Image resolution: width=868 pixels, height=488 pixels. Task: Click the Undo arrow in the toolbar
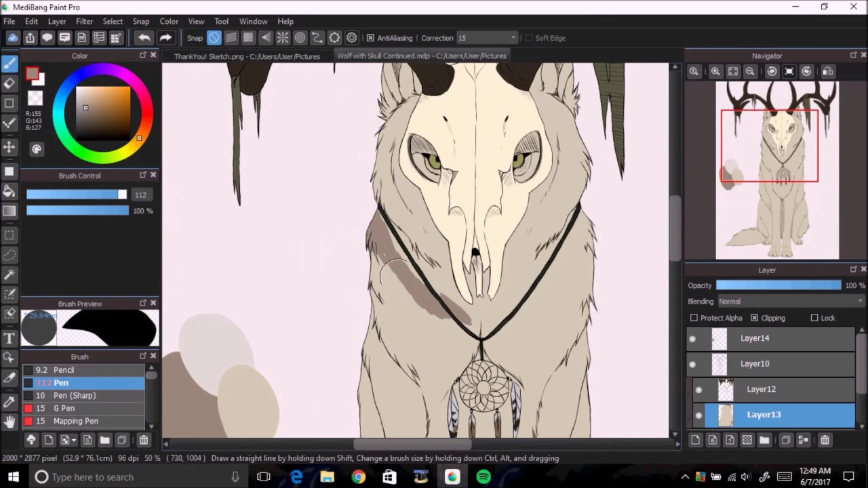pyautogui.click(x=144, y=38)
